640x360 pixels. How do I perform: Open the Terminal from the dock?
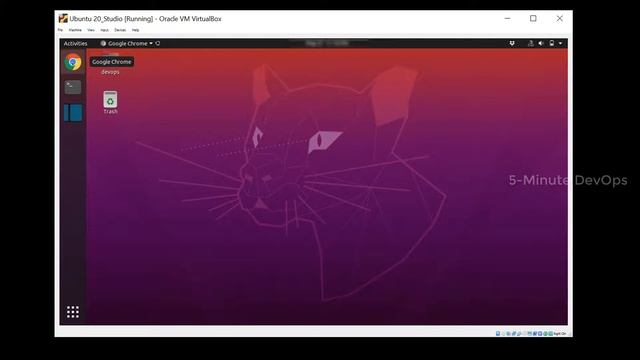point(73,87)
